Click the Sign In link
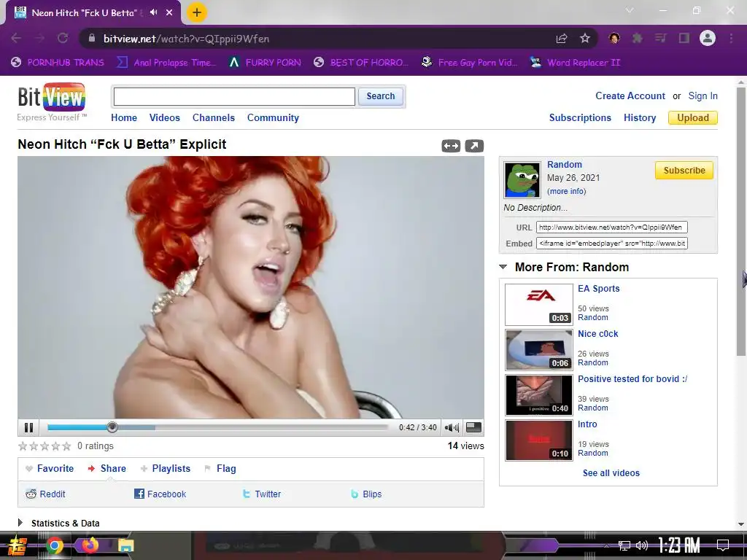The width and height of the screenshot is (747, 560). [x=703, y=96]
